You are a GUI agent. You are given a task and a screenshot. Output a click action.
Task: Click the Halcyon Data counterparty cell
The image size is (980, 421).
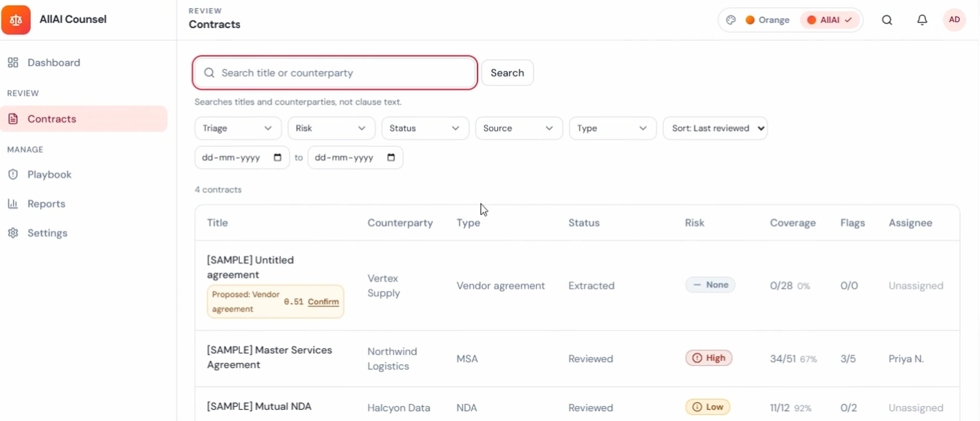(399, 407)
